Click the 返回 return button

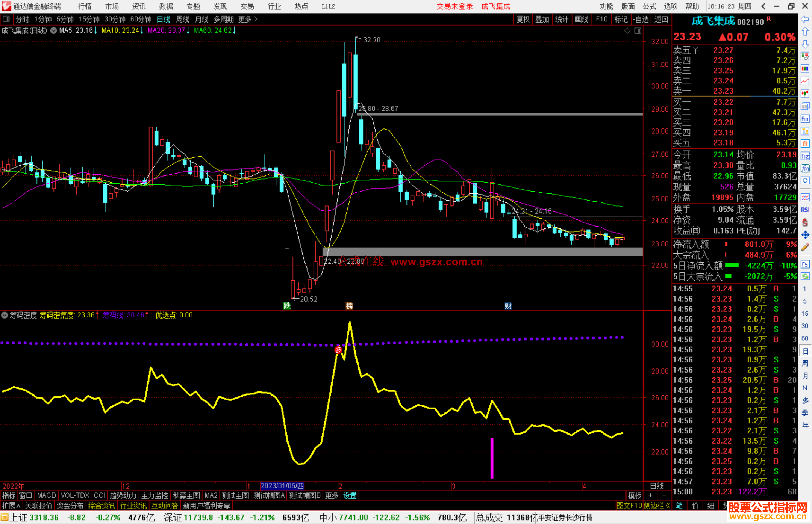(x=661, y=19)
